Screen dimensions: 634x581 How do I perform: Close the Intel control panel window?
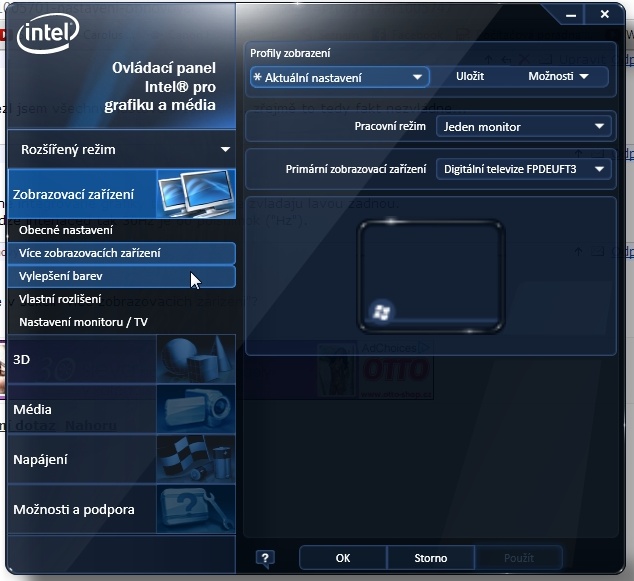[604, 15]
